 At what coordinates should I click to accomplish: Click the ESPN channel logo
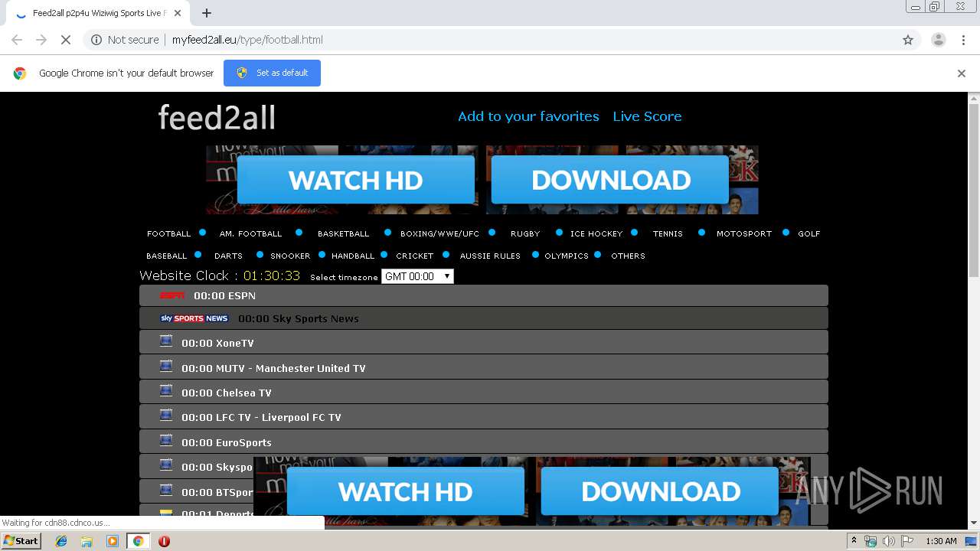171,295
